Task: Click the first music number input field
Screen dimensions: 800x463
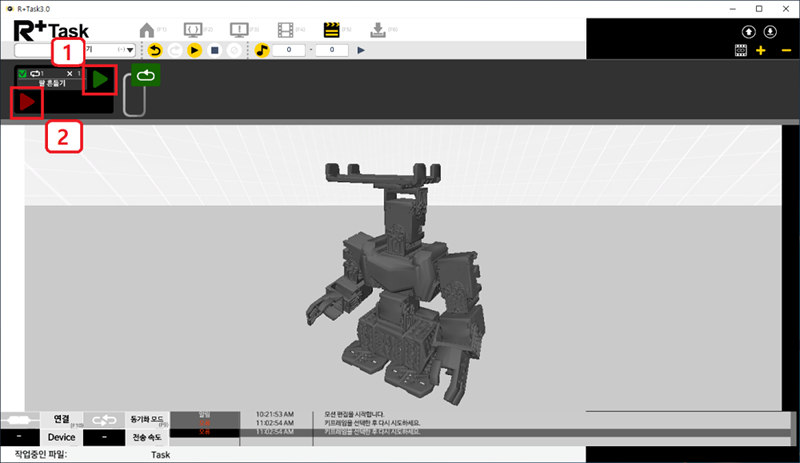Action: [x=289, y=49]
